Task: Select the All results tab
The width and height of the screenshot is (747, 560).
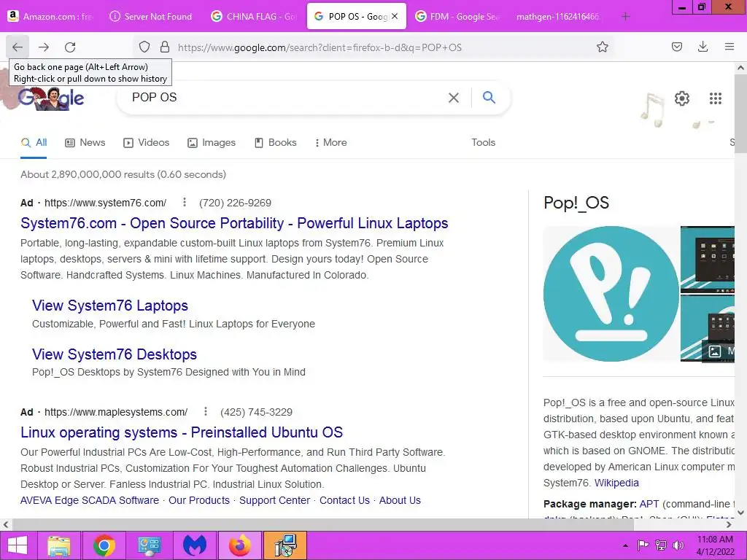Action: [x=34, y=142]
